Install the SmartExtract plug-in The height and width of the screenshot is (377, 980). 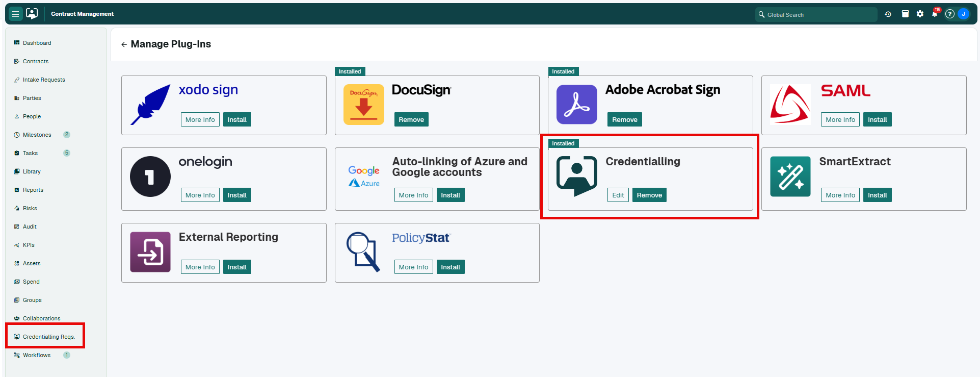tap(878, 195)
